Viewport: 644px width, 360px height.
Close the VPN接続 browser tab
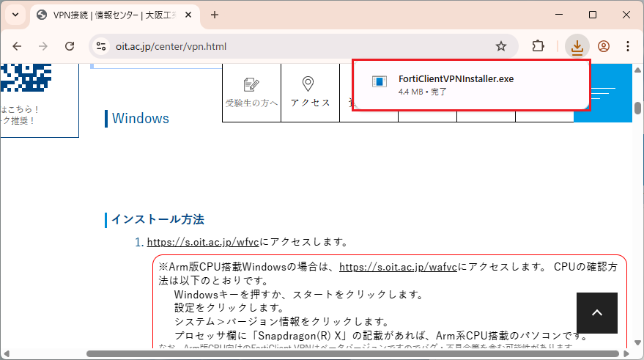point(188,15)
